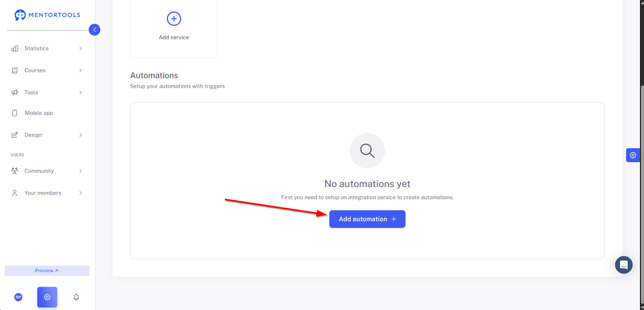
Task: Expand the Statistics menu chevron
Action: 80,48
